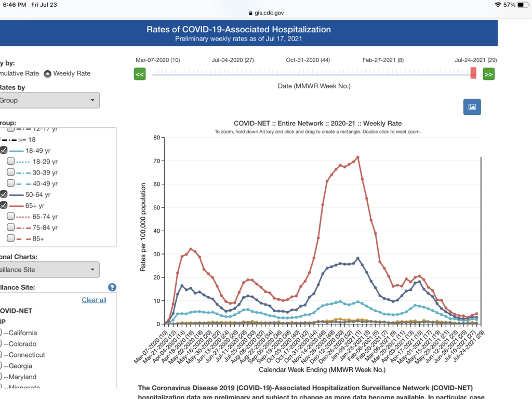
Task: Click the green forward arrows on date slider
Action: click(488, 74)
